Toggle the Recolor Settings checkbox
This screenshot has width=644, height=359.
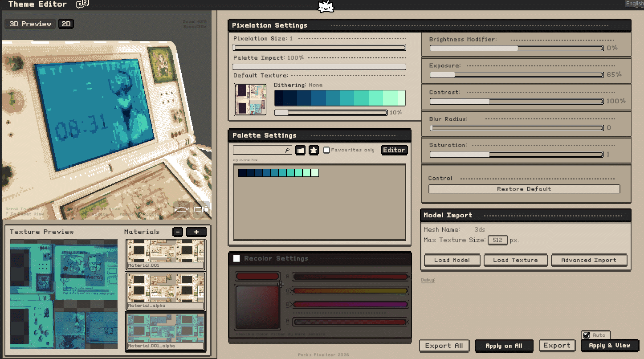click(x=236, y=258)
